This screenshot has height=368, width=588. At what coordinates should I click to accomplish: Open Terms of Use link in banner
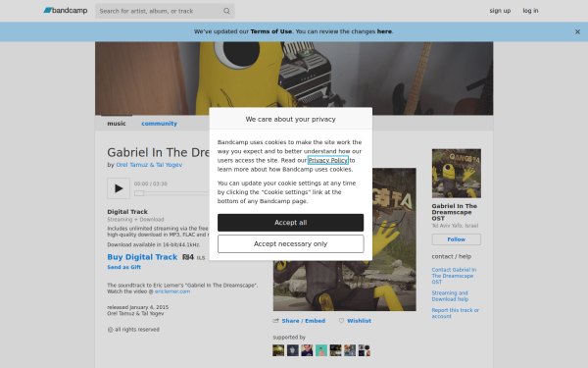[271, 31]
